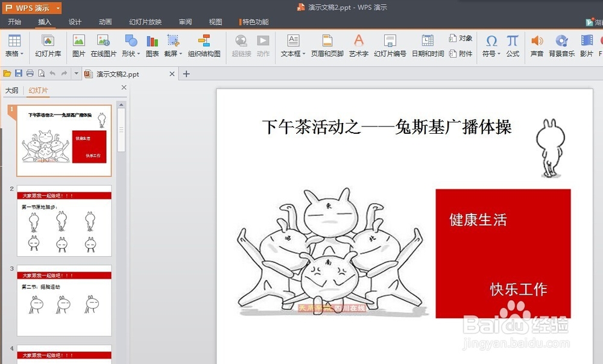
Task: Insert a movie using the 影片 icon
Action: 586,45
